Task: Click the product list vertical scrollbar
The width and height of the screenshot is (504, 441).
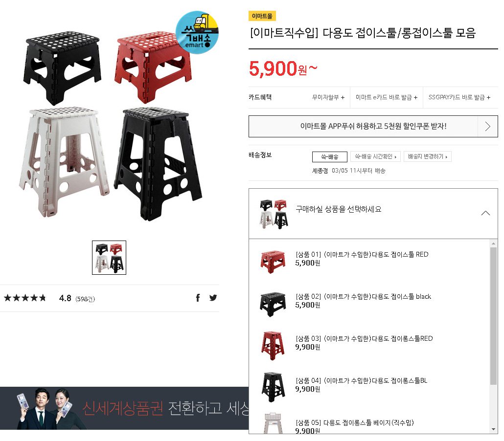Action: pos(493,316)
